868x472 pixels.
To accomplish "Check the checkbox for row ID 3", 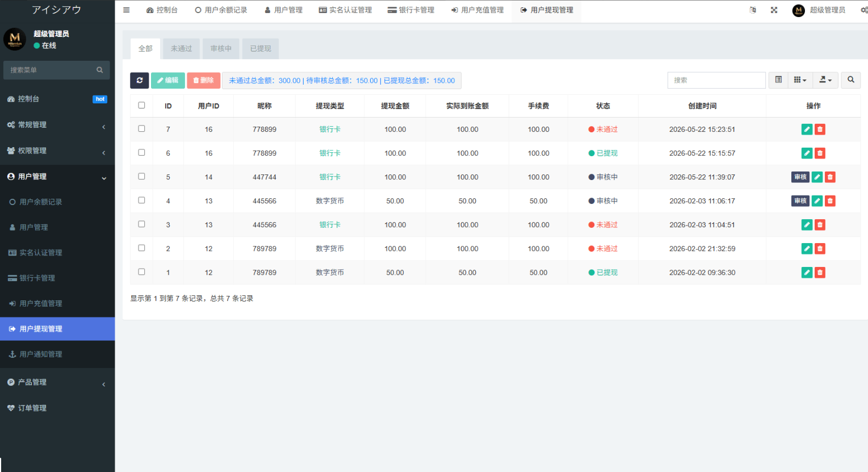I will pos(141,224).
